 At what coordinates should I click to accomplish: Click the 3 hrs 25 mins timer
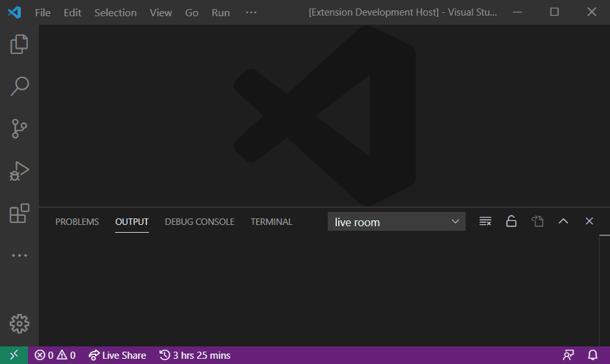(194, 355)
